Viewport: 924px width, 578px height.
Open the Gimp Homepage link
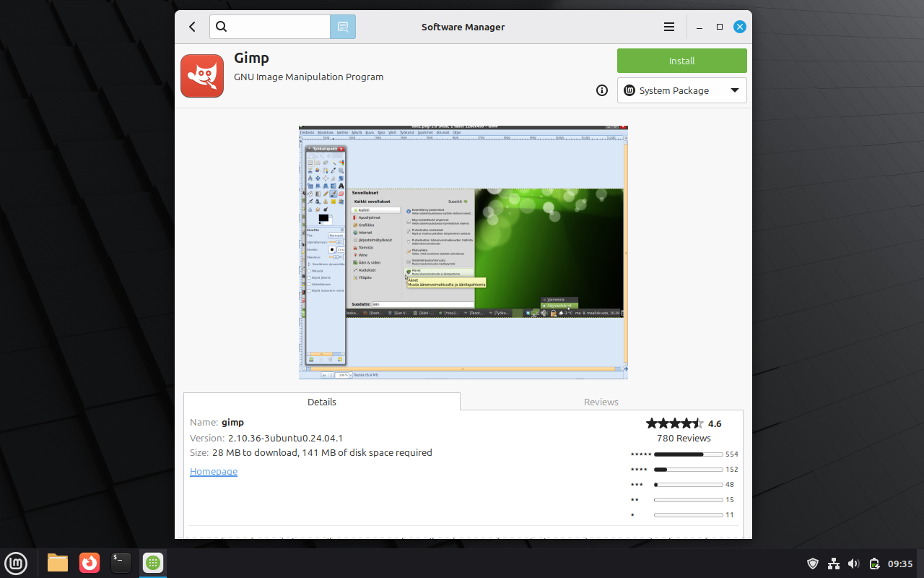point(214,471)
